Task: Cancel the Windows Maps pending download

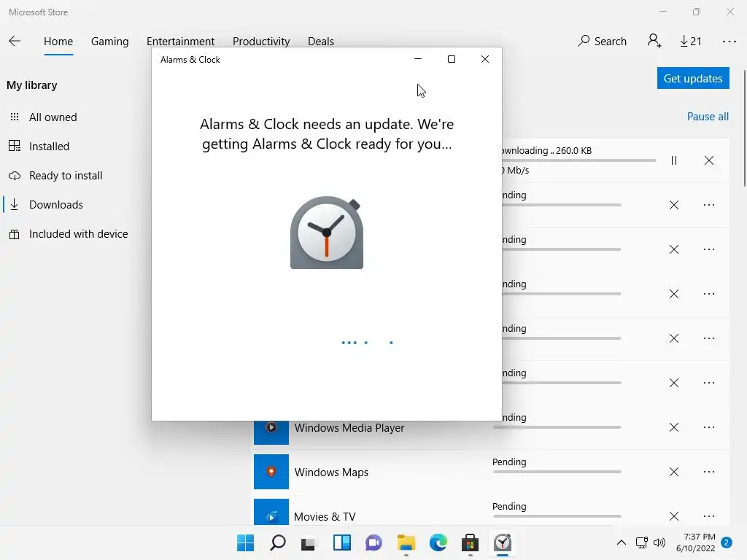Action: point(673,472)
